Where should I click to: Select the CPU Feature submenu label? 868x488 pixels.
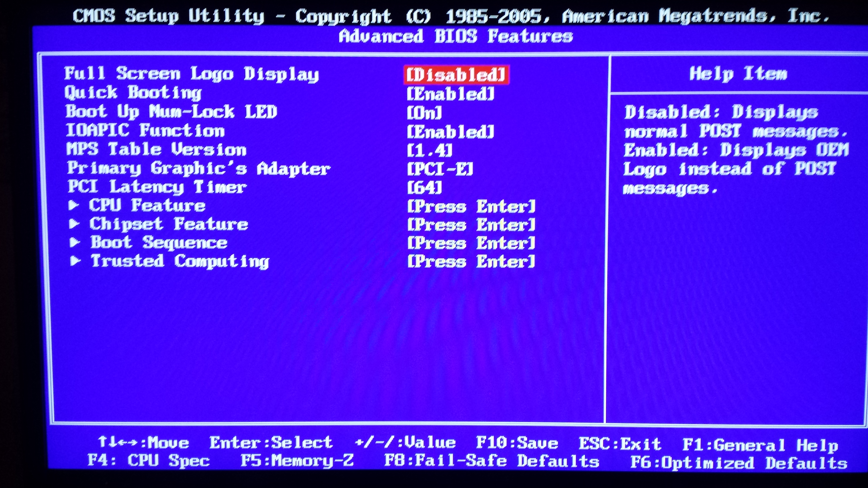147,206
